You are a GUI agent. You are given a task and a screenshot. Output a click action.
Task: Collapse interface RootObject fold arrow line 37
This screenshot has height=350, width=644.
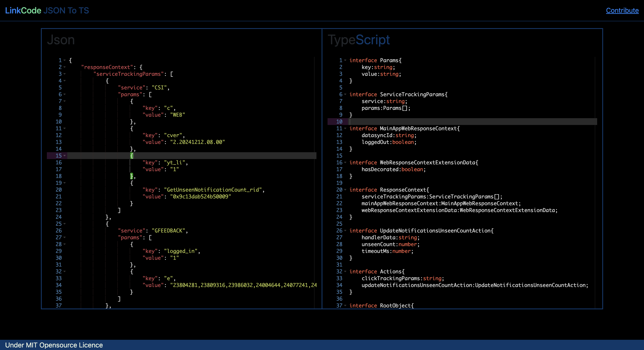[x=345, y=306]
